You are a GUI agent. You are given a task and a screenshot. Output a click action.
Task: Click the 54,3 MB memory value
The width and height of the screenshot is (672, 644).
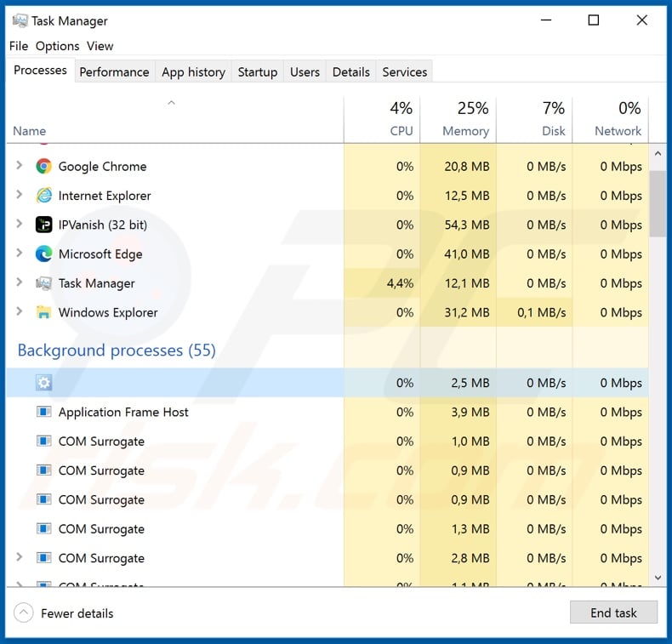[467, 225]
